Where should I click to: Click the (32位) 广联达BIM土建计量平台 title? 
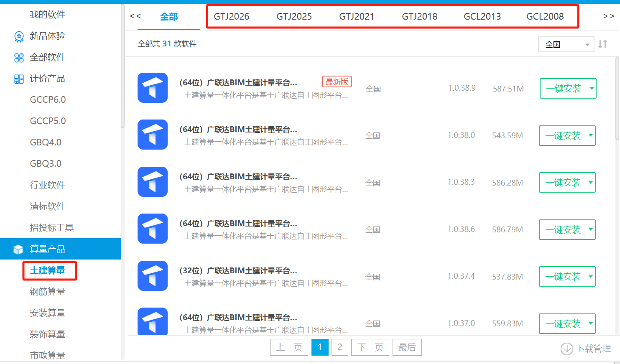coord(238,271)
